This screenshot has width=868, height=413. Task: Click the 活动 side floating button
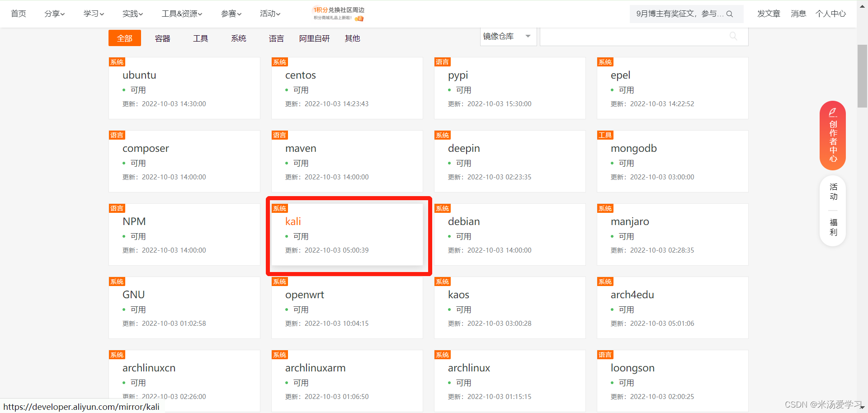tap(833, 192)
